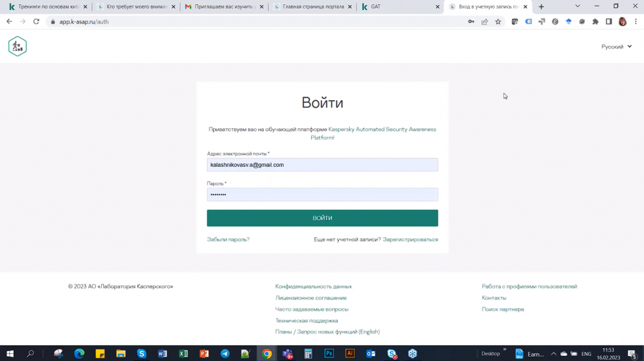Open the tab search dropdown arrow
The image size is (644, 361).
click(x=577, y=6)
